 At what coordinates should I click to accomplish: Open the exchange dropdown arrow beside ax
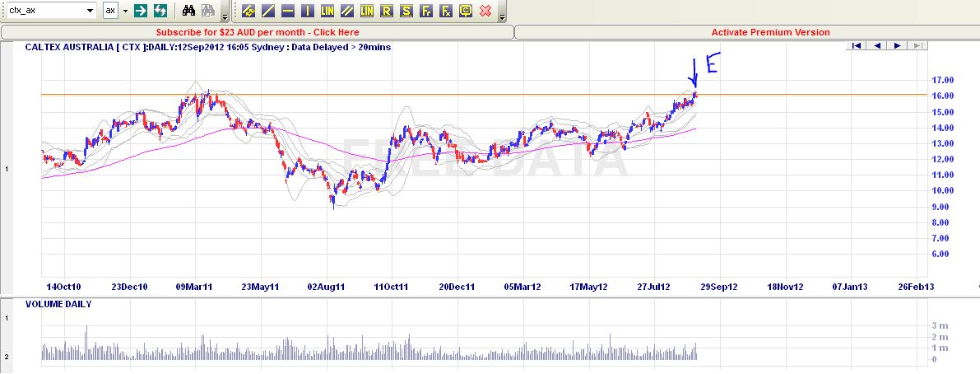[x=125, y=11]
